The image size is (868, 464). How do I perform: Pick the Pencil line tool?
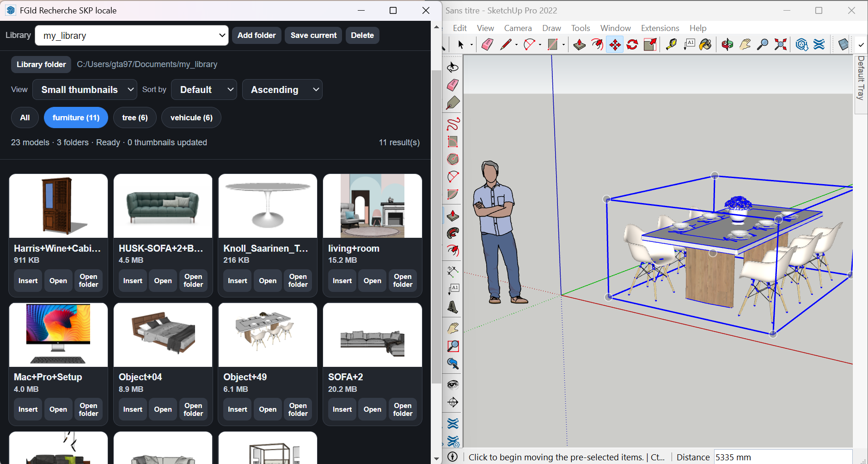(x=505, y=44)
